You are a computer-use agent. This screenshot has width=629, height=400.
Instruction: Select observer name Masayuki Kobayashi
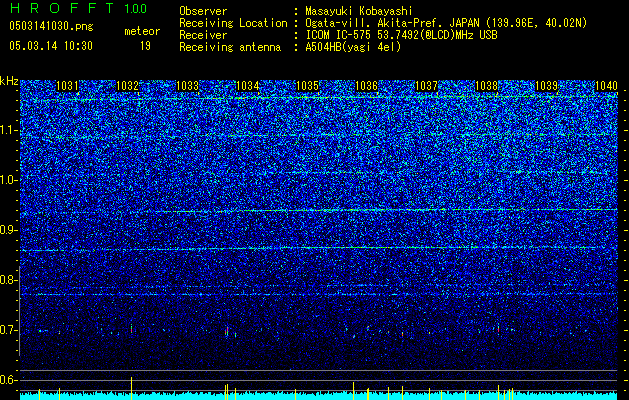358,11
